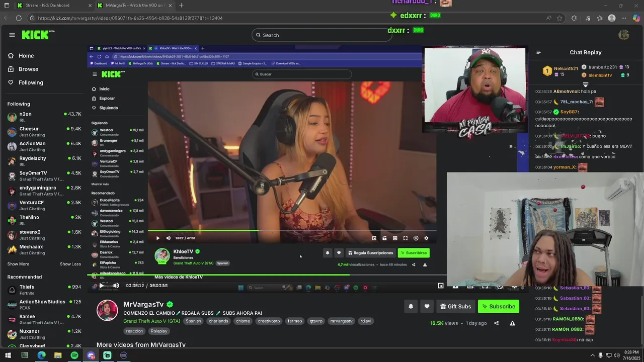The width and height of the screenshot is (644, 362).
Task: Select the creativosrp tag
Action: [269, 321]
